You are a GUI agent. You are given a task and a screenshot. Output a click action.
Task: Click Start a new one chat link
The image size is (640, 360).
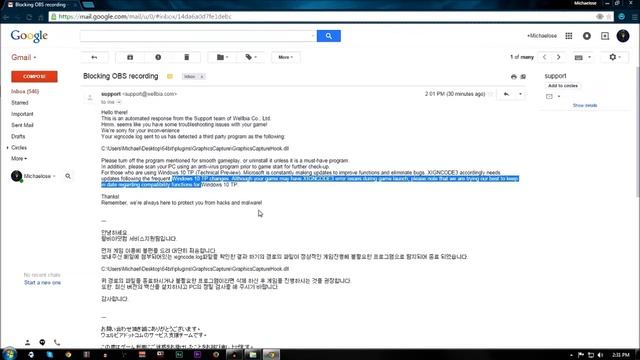42,282
